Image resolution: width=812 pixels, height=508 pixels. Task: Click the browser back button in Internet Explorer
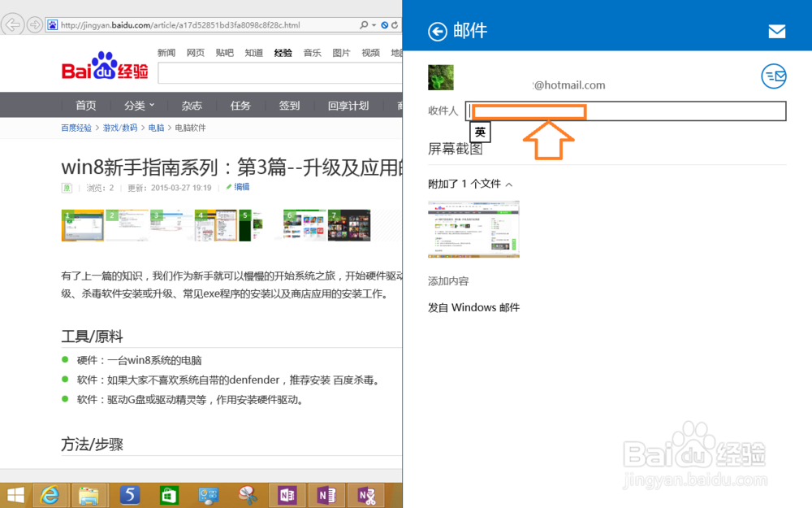12,24
